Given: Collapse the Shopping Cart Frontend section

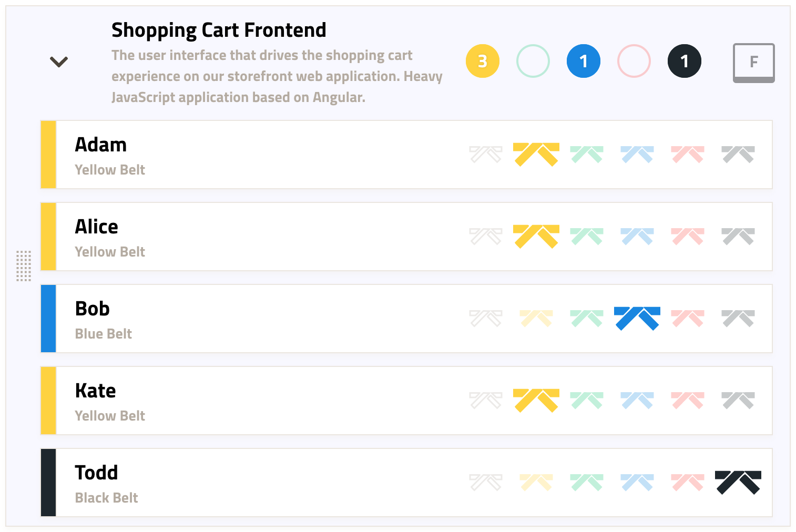Looking at the screenshot, I should 58,62.
